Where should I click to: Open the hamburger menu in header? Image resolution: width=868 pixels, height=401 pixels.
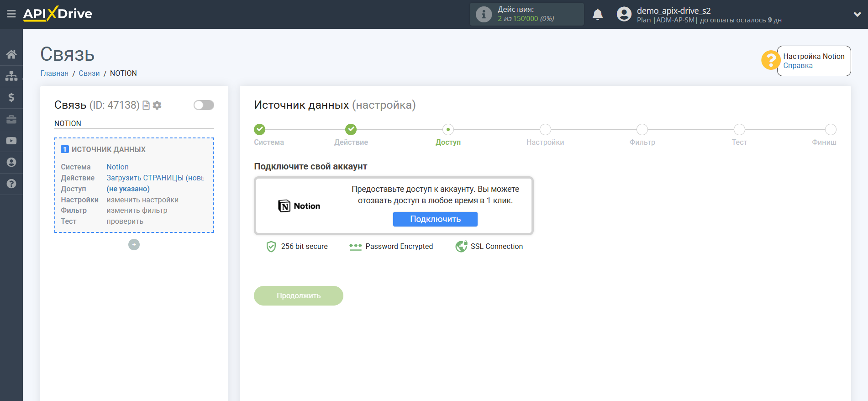(11, 14)
